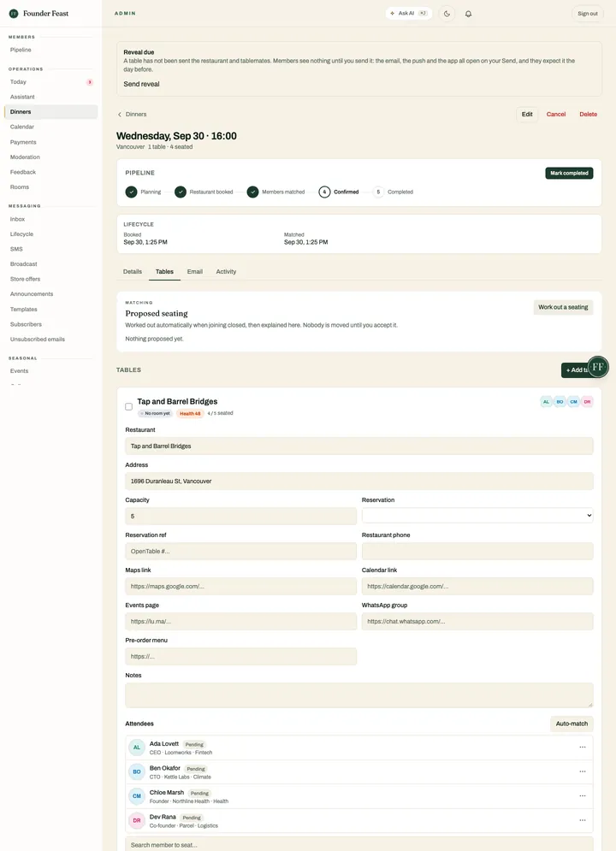Open Calendar in the sidebar
Screen dimensions: 616x851
click(x=50, y=127)
